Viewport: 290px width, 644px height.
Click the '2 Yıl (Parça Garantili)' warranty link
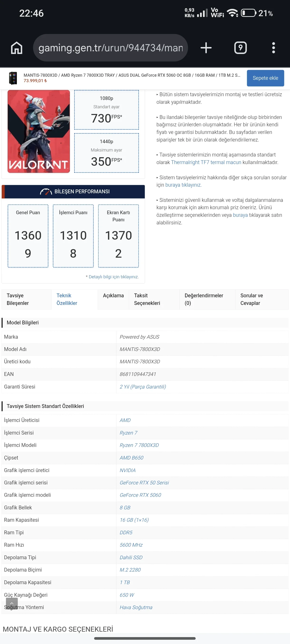[x=143, y=387]
